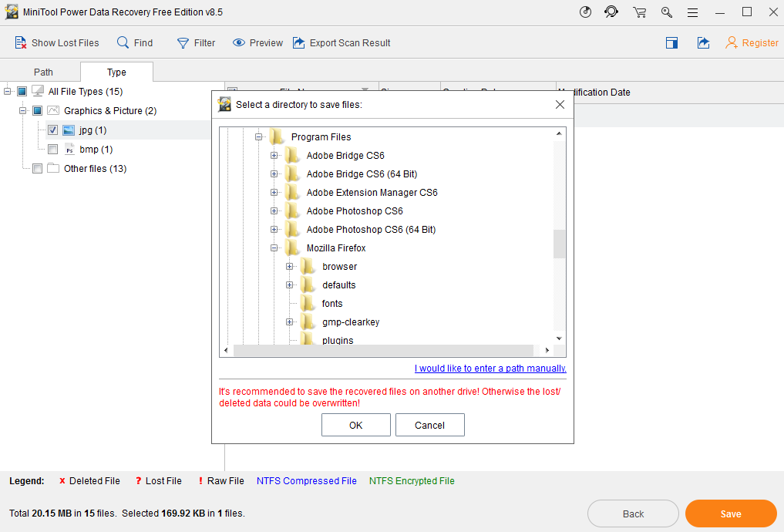Click the Preview eye icon

[239, 43]
